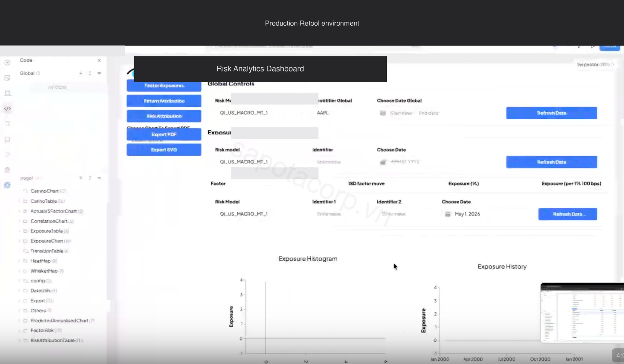This screenshot has width=624, height=364.
Task: Expand the HeatMap folder
Action: coord(41,261)
